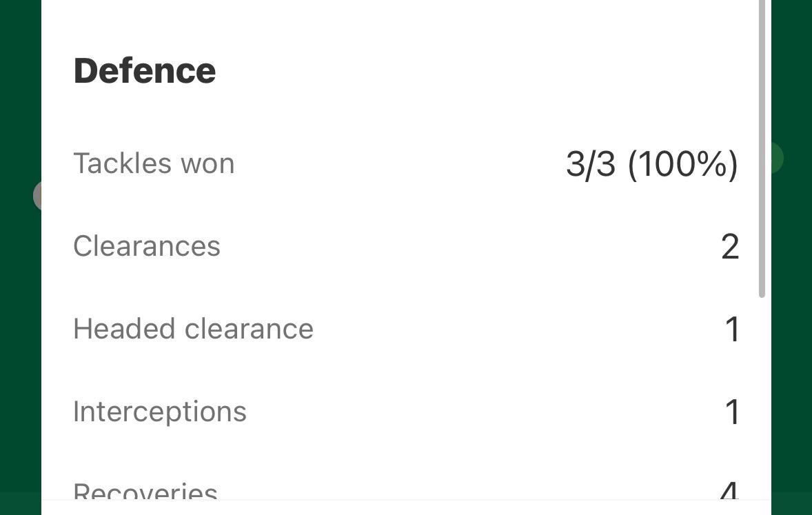This screenshot has width=812, height=515.
Task: Click the scrollbar track below the thumb
Action: point(762,399)
